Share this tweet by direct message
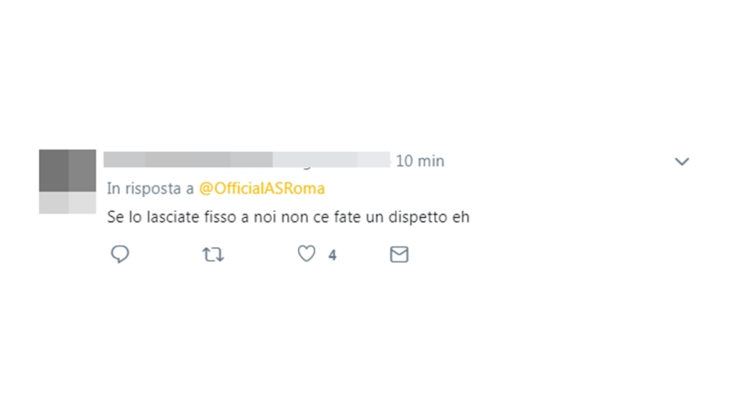 (x=399, y=255)
